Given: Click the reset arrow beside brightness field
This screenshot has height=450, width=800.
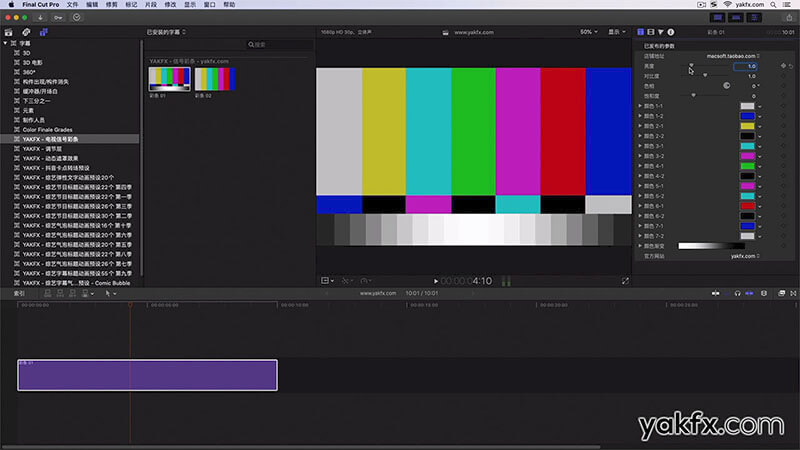Looking at the screenshot, I should [x=791, y=66].
